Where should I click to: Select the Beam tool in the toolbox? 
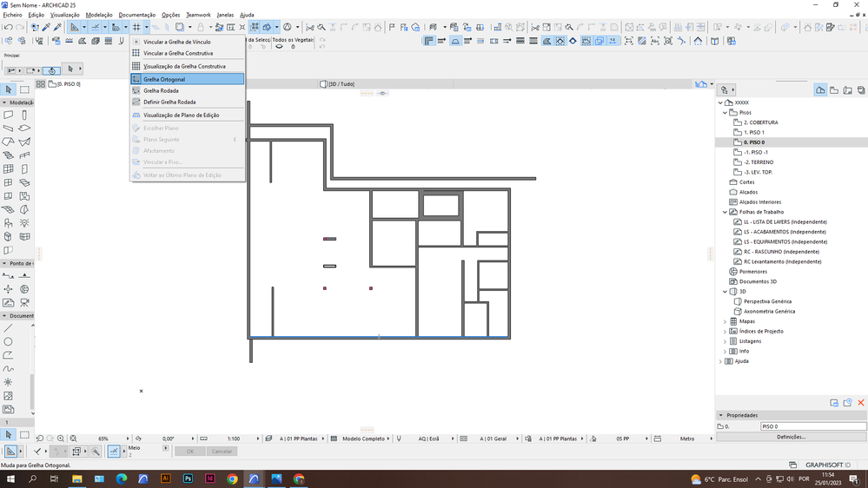click(x=9, y=129)
